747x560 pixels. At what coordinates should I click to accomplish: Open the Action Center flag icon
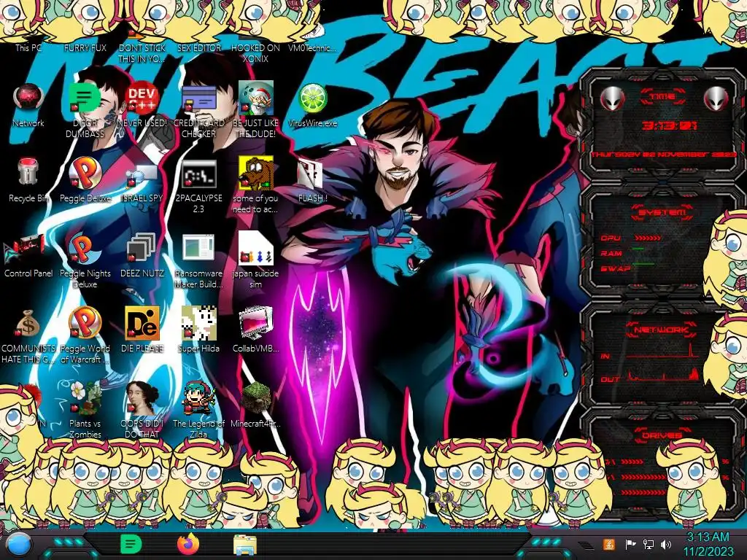tap(630, 544)
